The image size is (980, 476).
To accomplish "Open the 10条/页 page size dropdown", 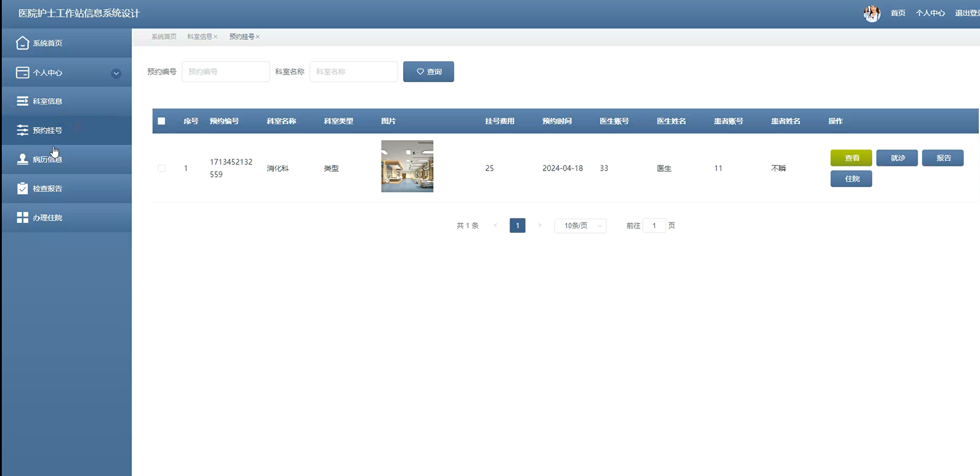I will click(x=580, y=225).
